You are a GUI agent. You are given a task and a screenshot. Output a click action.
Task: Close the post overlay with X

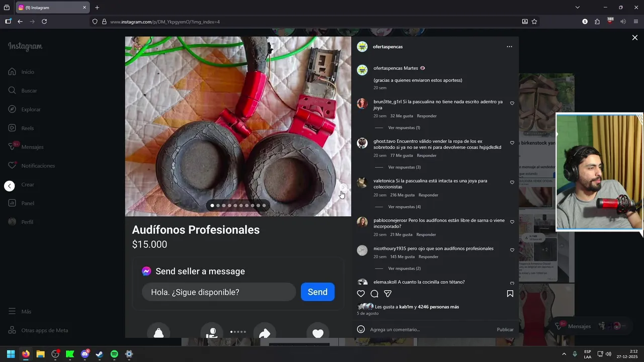pos(634,38)
